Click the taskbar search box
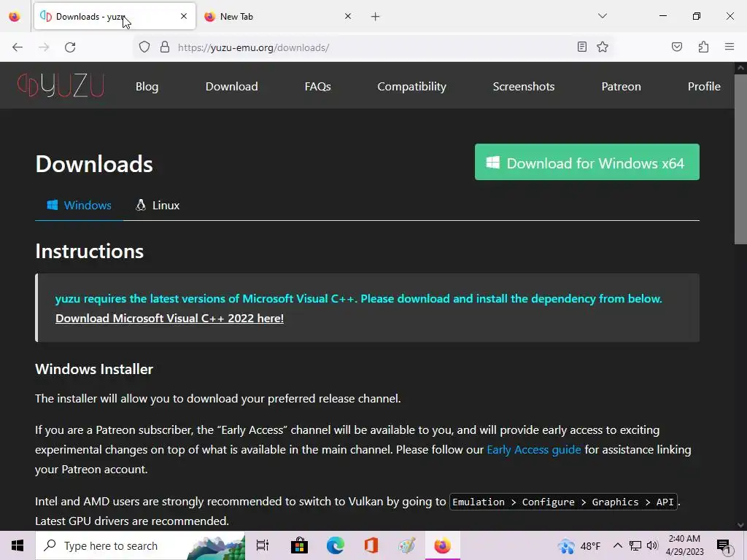The image size is (747, 560). (x=140, y=545)
